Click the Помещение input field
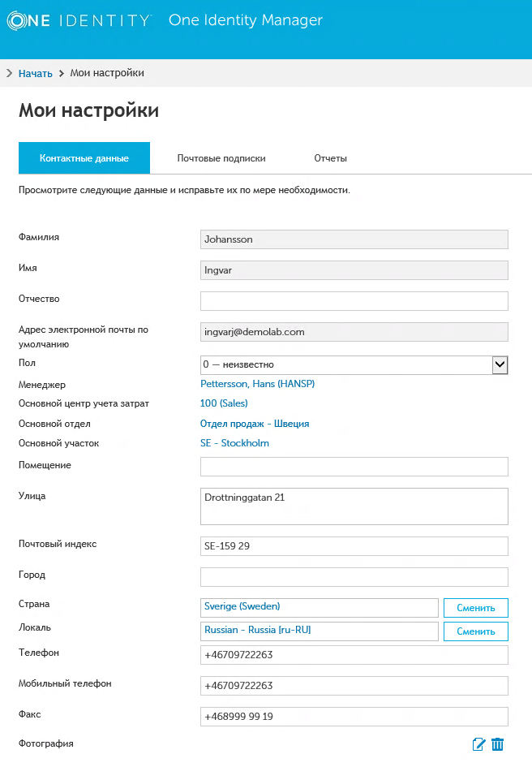The width and height of the screenshot is (532, 767). [x=354, y=467]
